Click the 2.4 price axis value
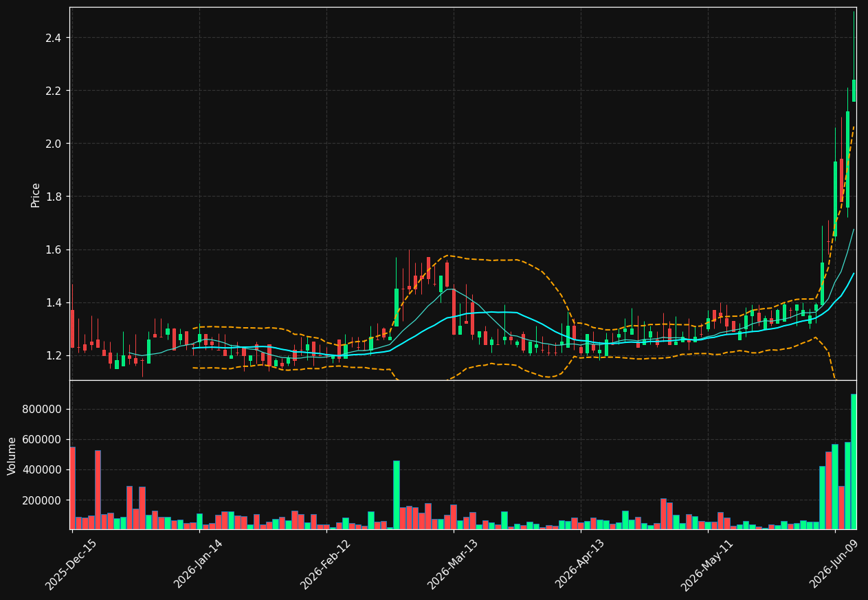The width and height of the screenshot is (868, 600). (x=54, y=38)
